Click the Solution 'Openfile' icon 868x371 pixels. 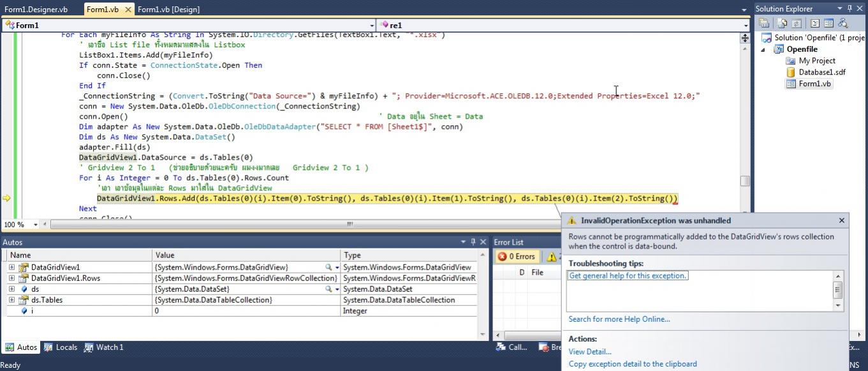point(767,38)
